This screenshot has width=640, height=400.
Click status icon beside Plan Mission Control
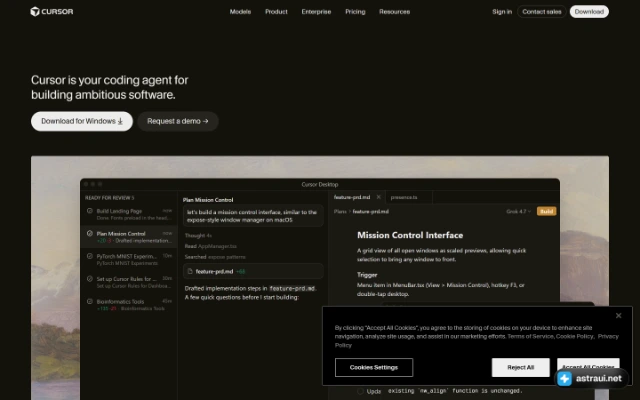coord(90,233)
